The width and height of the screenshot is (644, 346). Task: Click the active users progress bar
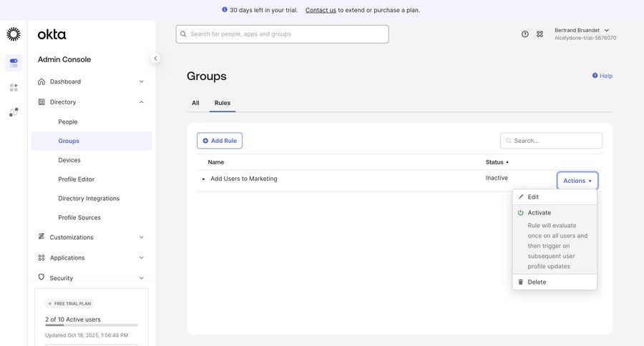92,325
